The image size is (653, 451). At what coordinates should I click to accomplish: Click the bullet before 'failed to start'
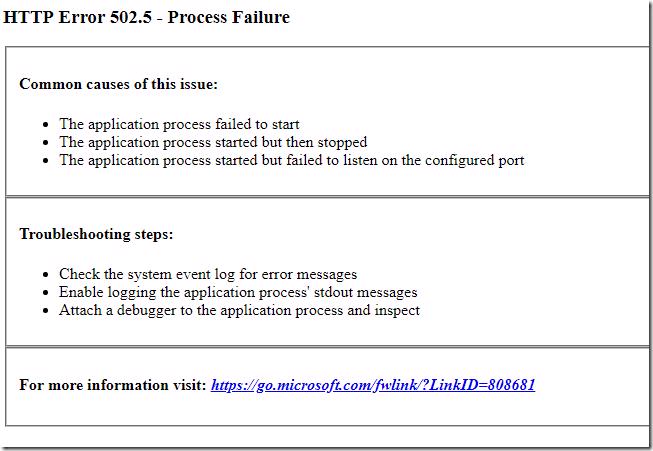(x=46, y=125)
